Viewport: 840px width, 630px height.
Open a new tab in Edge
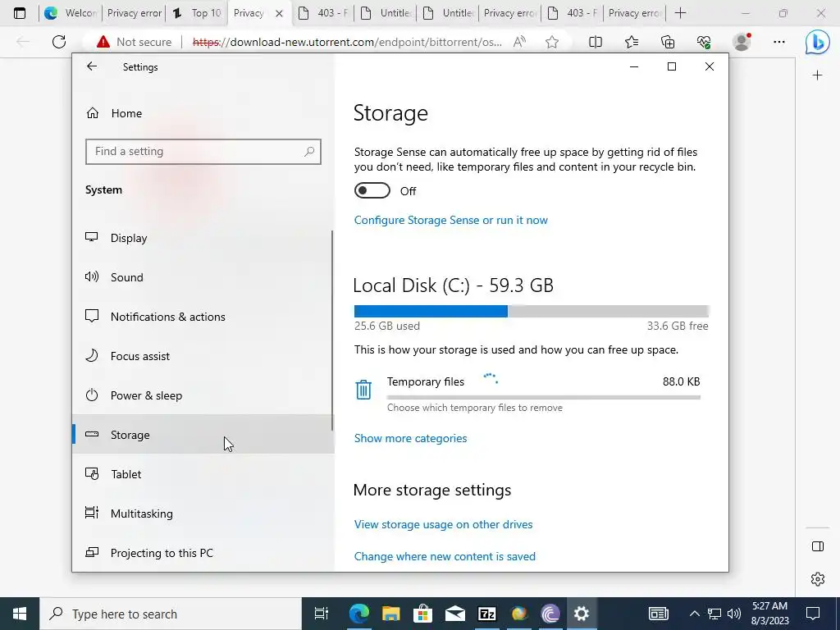680,13
